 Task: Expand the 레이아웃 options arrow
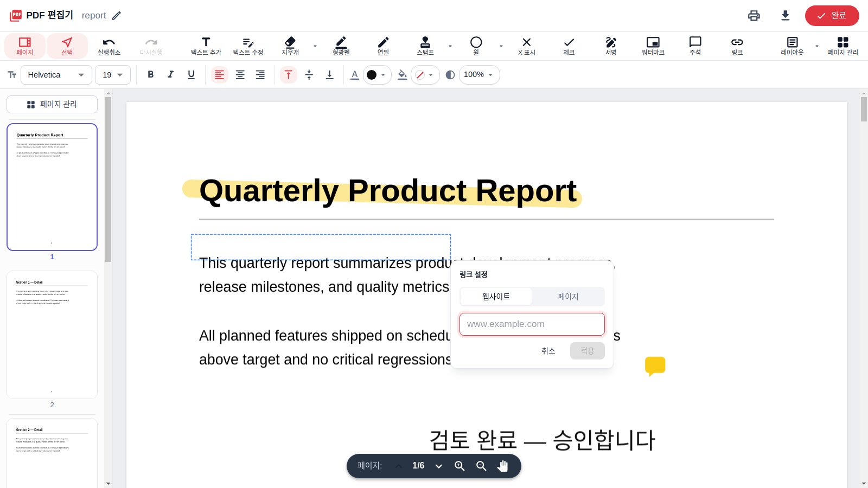tap(817, 46)
